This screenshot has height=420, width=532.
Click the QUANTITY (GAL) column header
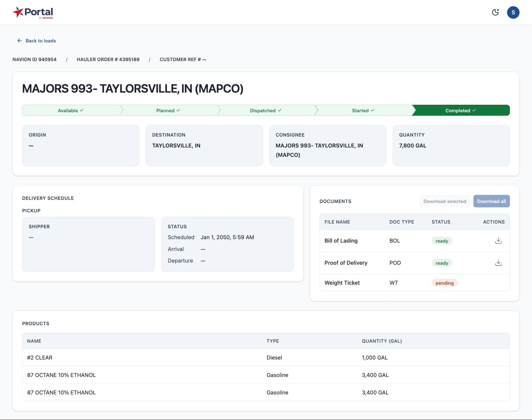click(x=382, y=341)
